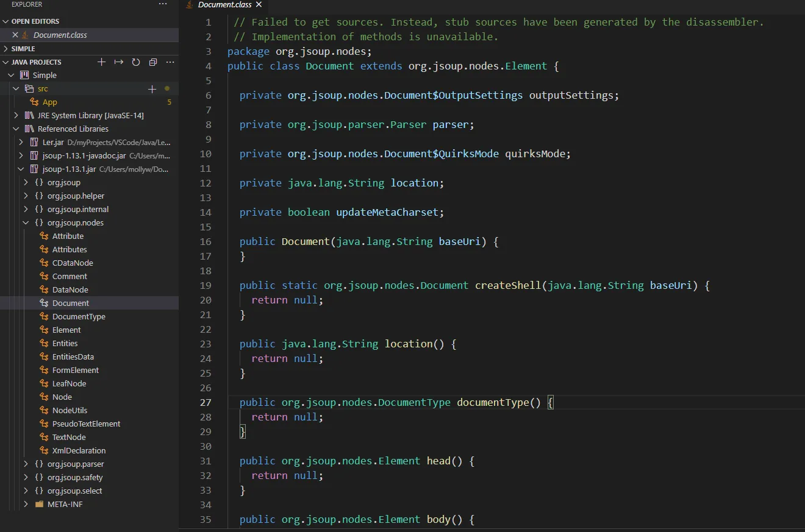Click the Entities class icon

(x=44, y=344)
